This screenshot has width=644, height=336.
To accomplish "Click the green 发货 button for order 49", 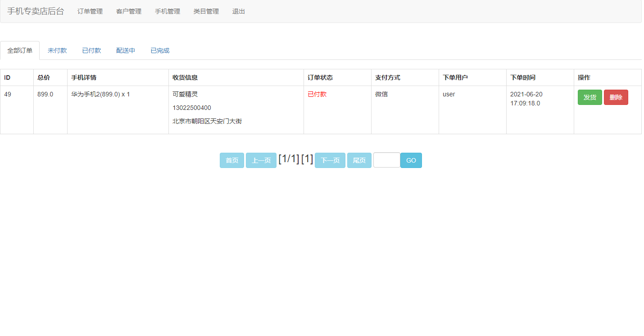I will click(x=590, y=97).
